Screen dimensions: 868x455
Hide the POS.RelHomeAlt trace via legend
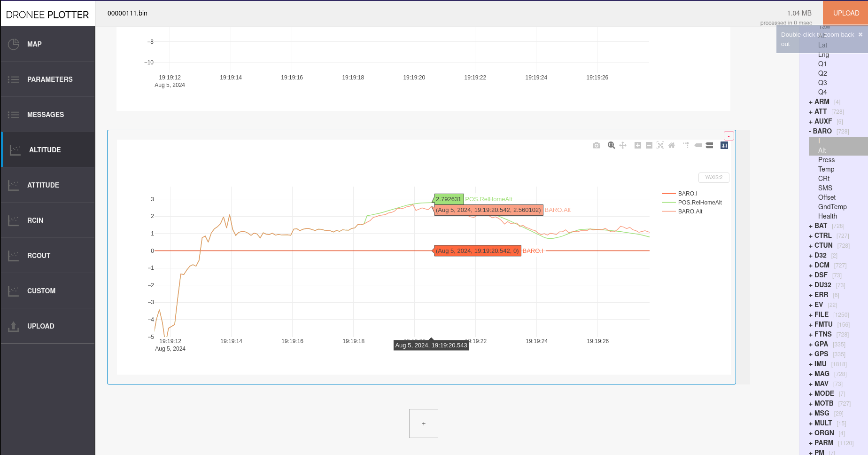700,203
